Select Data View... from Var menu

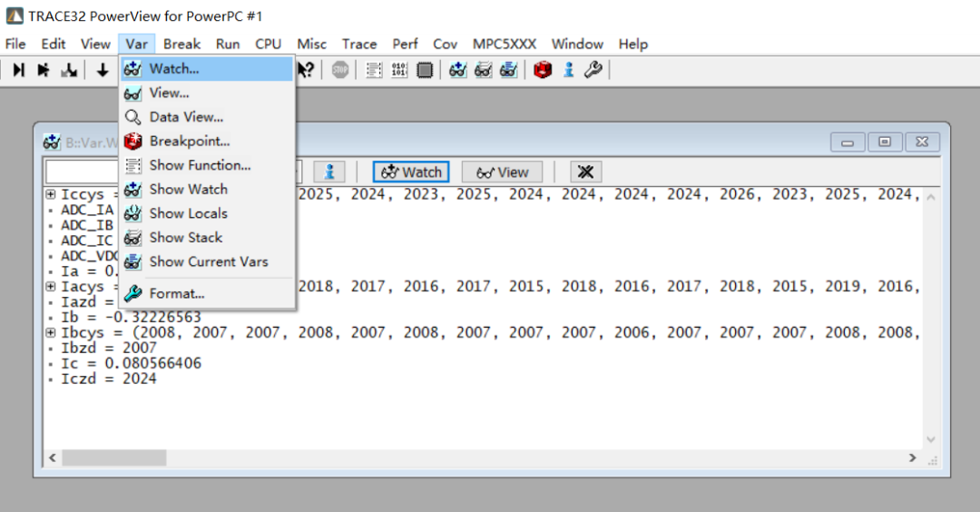[x=186, y=117]
